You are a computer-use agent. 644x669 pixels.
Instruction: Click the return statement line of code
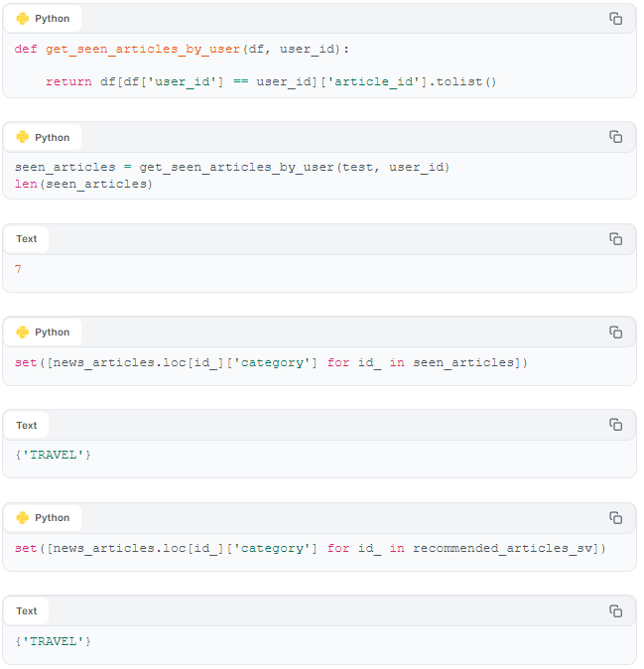[271, 81]
